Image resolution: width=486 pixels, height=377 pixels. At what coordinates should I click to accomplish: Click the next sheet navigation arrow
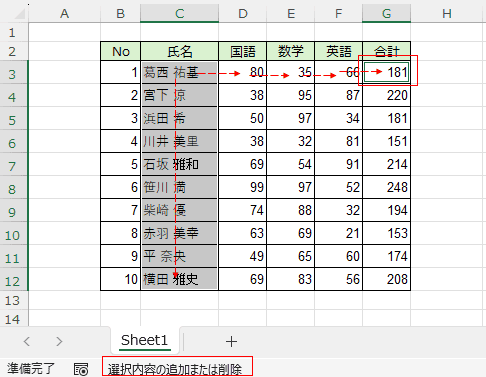59,341
